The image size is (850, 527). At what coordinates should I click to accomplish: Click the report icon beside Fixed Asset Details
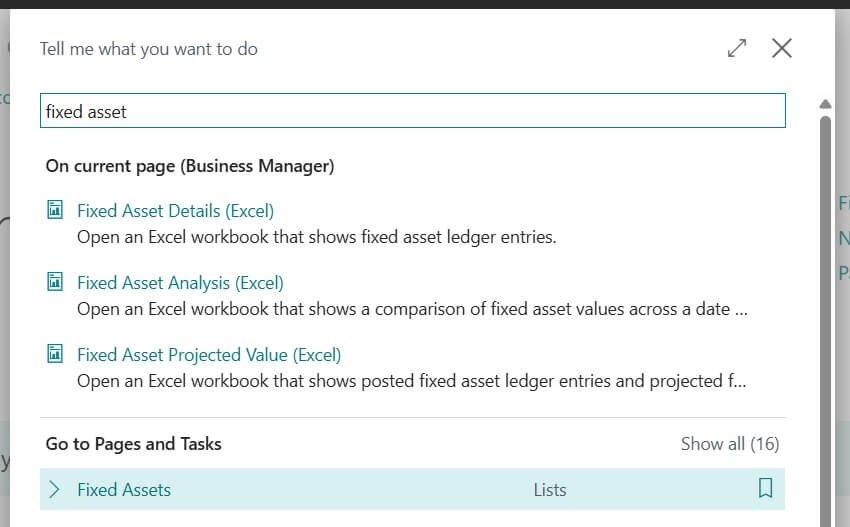click(x=56, y=210)
